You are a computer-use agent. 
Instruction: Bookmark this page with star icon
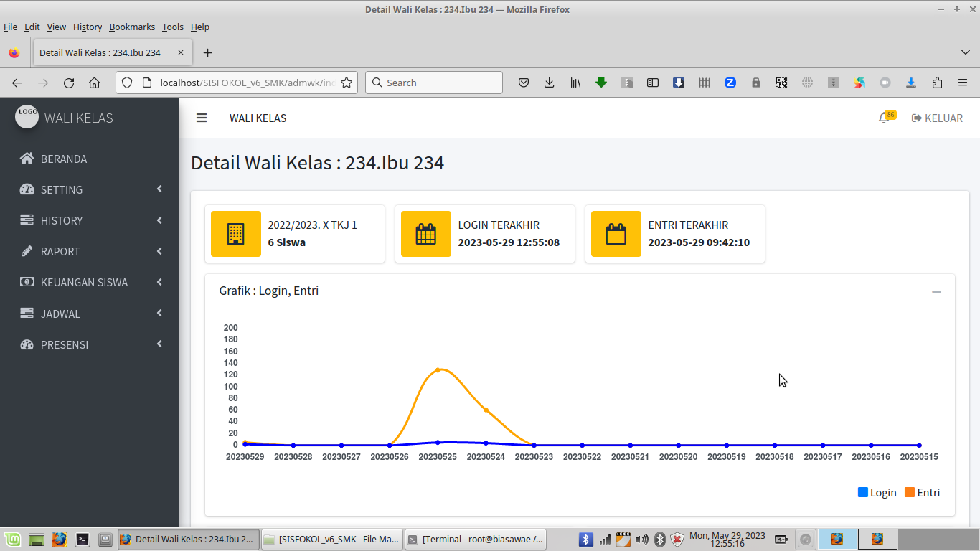pos(347,83)
